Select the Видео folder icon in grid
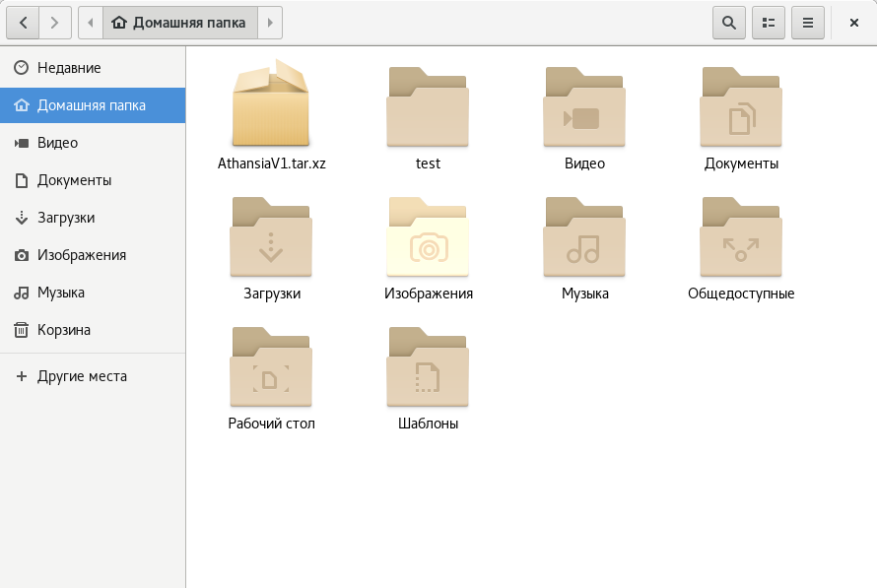The image size is (877, 588). [x=584, y=106]
